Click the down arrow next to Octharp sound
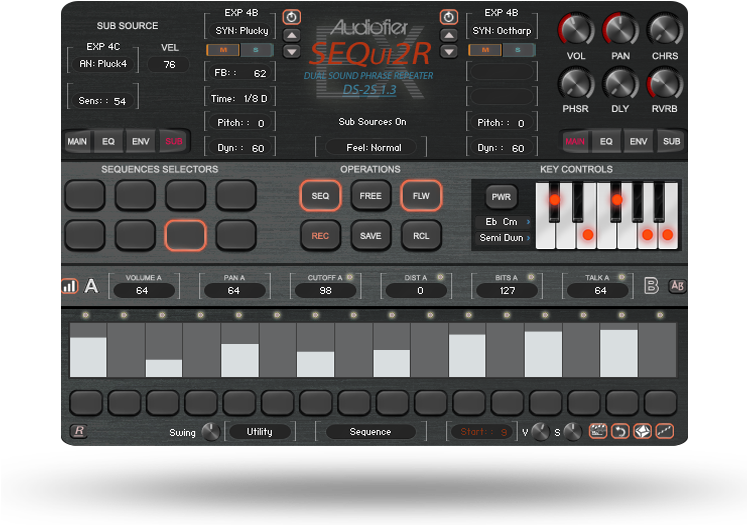Screen dimensions: 747x525 pyautogui.click(x=448, y=51)
